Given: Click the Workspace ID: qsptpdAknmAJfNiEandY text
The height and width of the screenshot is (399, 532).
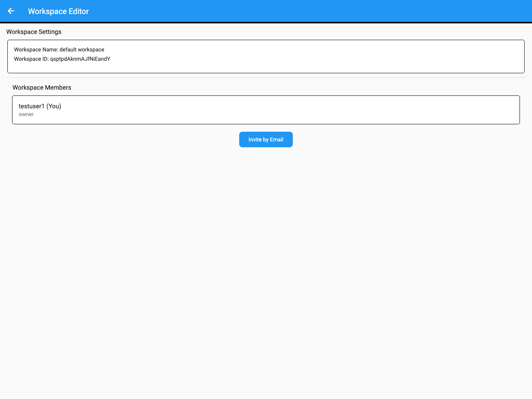Looking at the screenshot, I should (x=62, y=59).
